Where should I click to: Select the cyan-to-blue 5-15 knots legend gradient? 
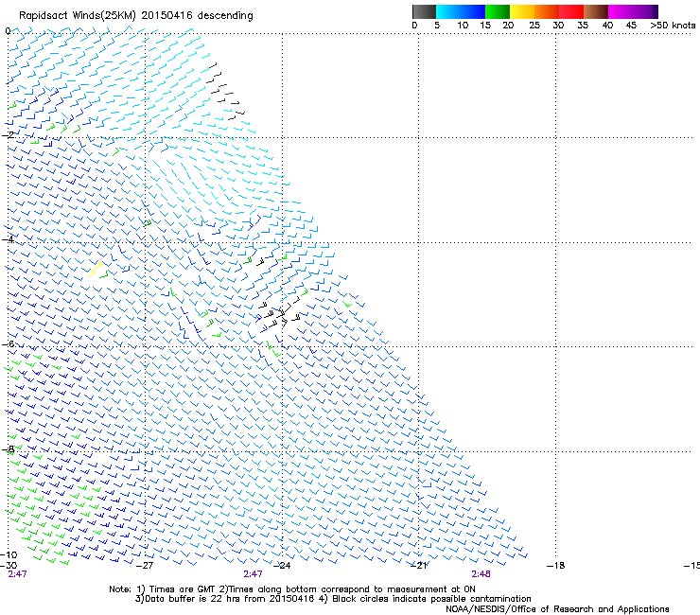coord(461,11)
